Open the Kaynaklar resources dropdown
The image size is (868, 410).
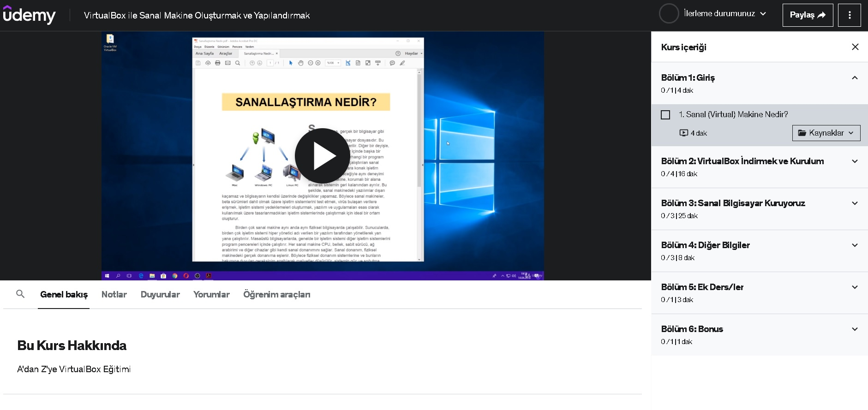click(826, 133)
